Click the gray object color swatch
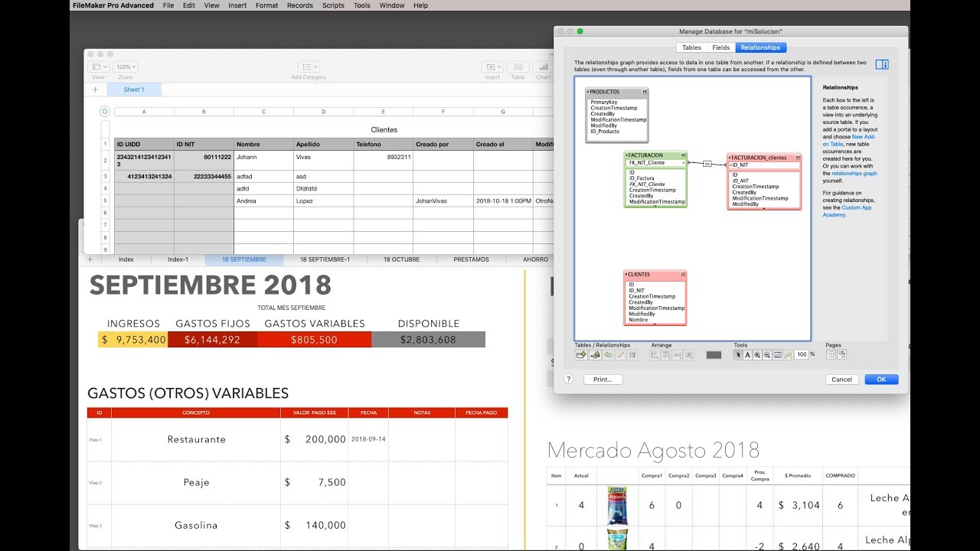Image resolution: width=980 pixels, height=551 pixels. 714,355
